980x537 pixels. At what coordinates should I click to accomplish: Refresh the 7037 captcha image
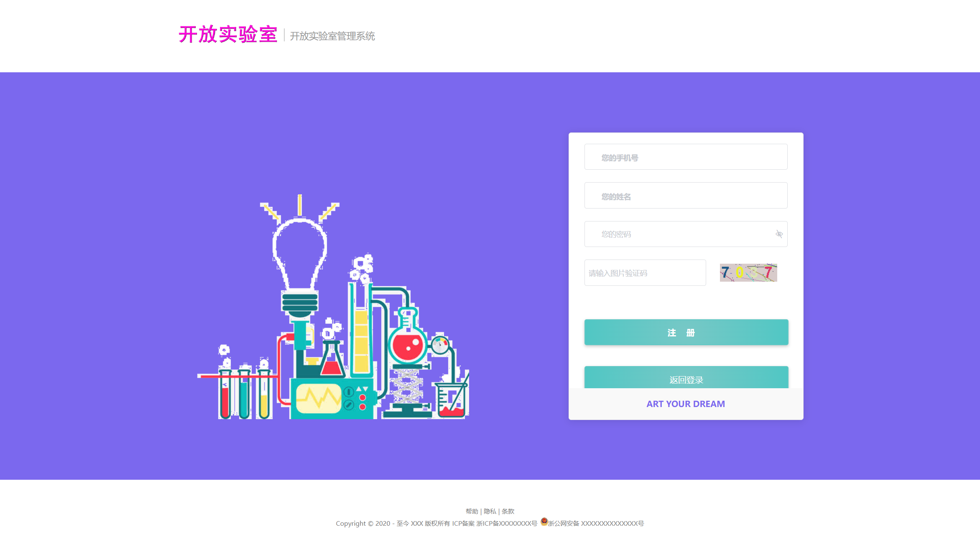coord(748,273)
